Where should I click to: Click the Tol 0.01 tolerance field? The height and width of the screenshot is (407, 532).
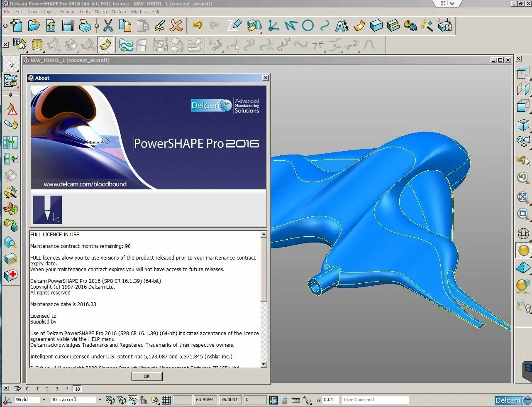tap(330, 400)
